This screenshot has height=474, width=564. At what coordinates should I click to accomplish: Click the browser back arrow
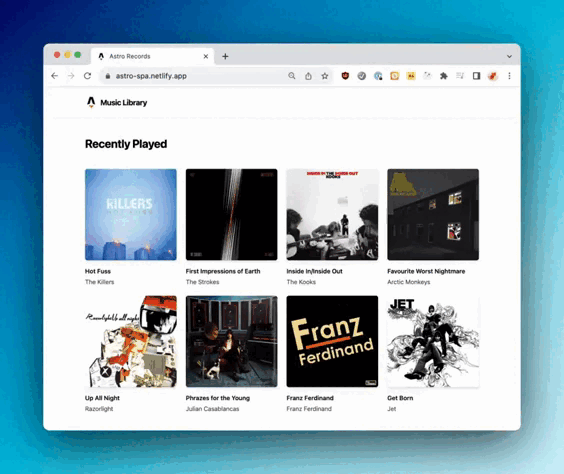coord(54,76)
